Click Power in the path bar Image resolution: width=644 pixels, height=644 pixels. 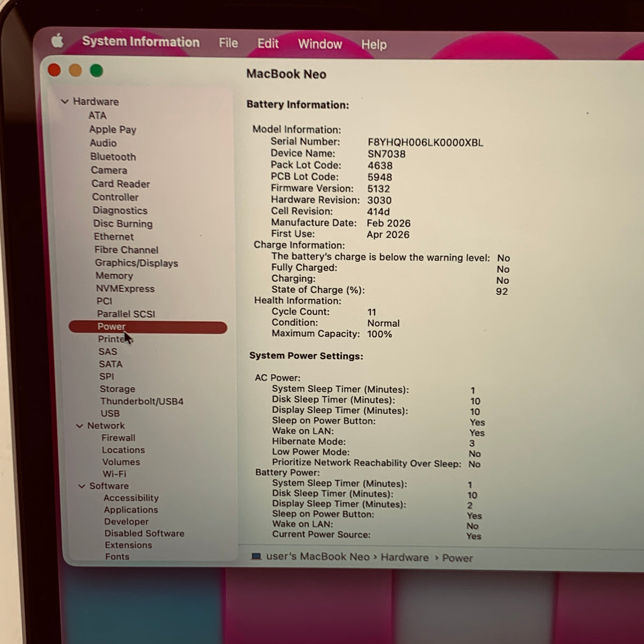pos(457,558)
